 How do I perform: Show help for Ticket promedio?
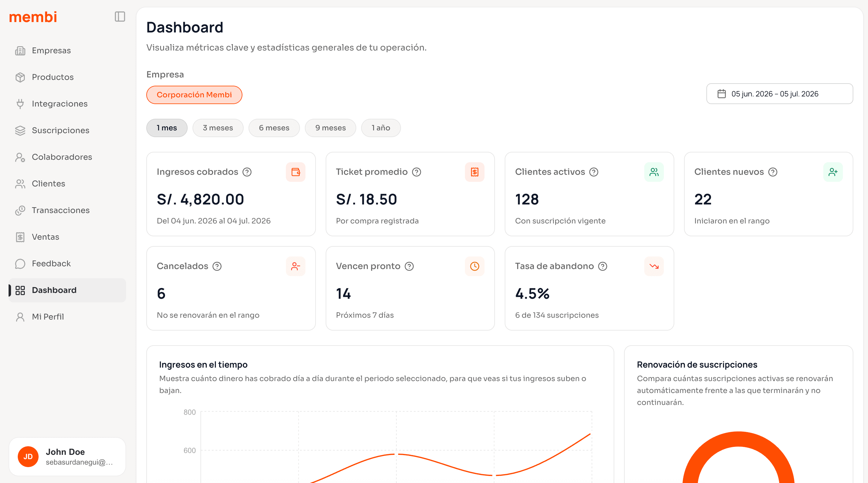click(417, 172)
